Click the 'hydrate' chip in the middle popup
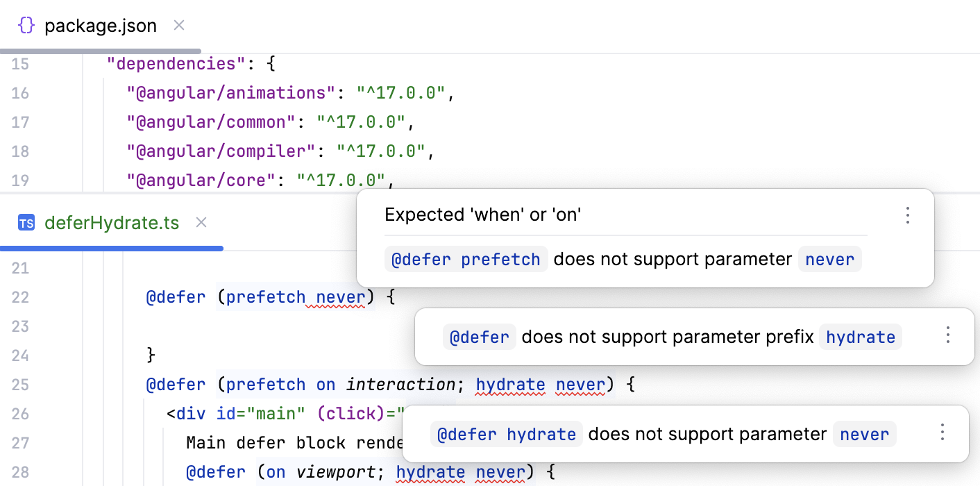The height and width of the screenshot is (486, 980). coord(861,336)
